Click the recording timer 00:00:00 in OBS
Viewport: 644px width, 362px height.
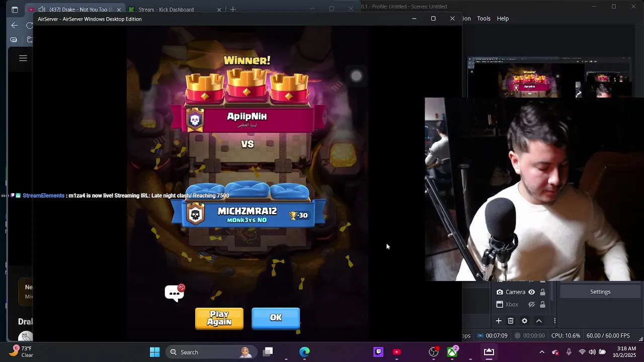(x=530, y=336)
